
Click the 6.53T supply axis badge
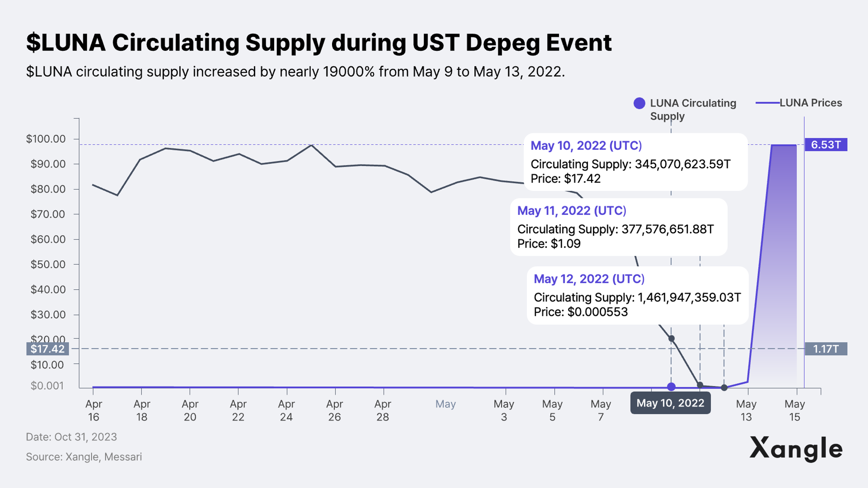825,144
